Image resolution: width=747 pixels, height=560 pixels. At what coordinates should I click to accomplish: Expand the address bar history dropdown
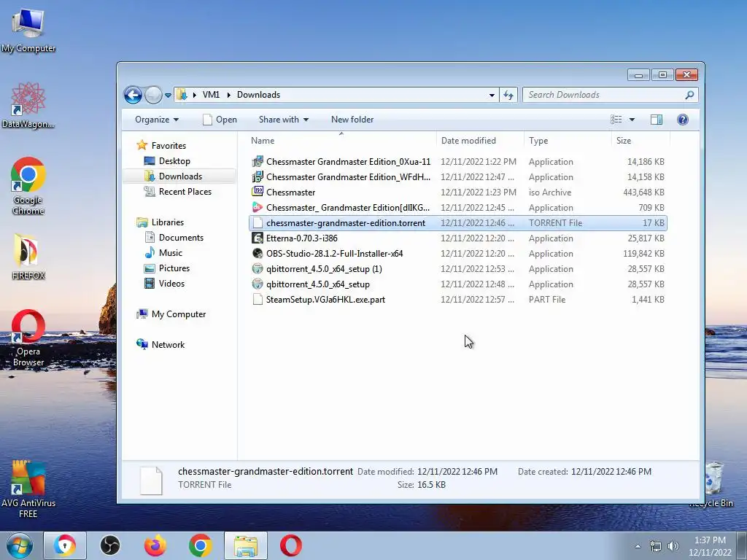coord(492,95)
